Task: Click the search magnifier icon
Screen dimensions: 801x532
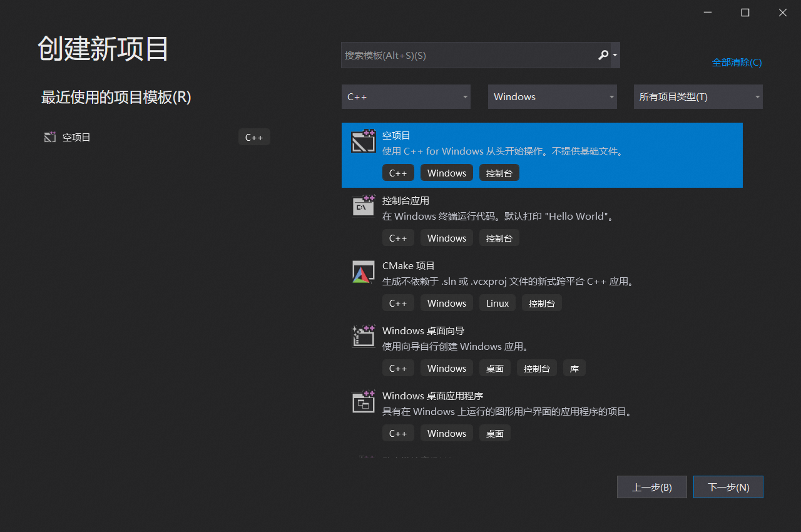Action: 603,55
